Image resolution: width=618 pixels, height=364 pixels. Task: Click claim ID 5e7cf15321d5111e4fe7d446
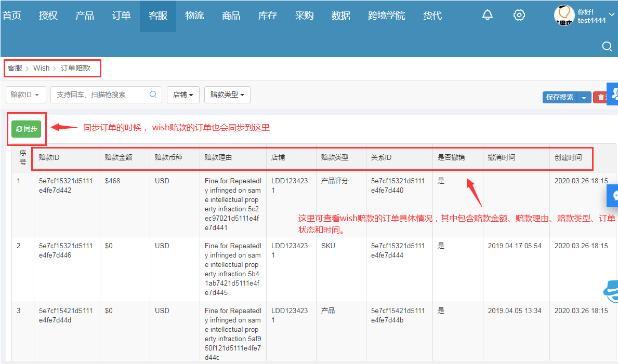tap(66, 251)
